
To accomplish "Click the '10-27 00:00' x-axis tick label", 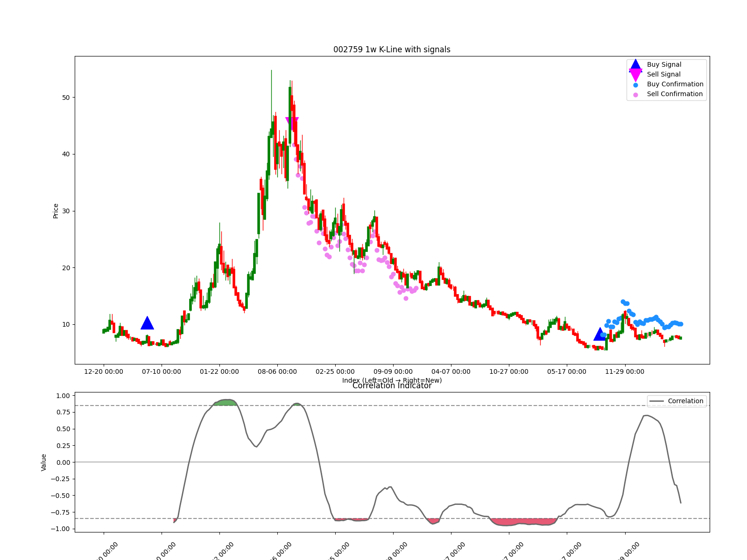I will tap(509, 371).
